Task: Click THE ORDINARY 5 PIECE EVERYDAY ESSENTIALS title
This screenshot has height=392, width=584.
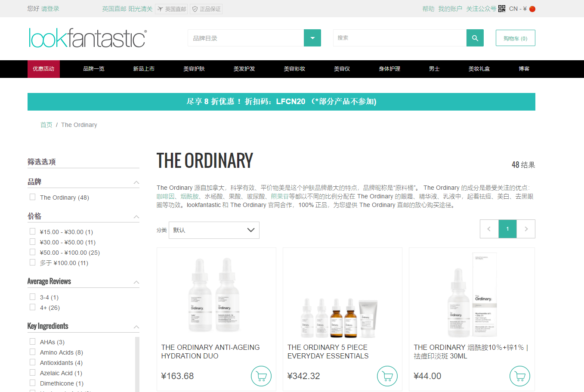Action: pos(328,352)
